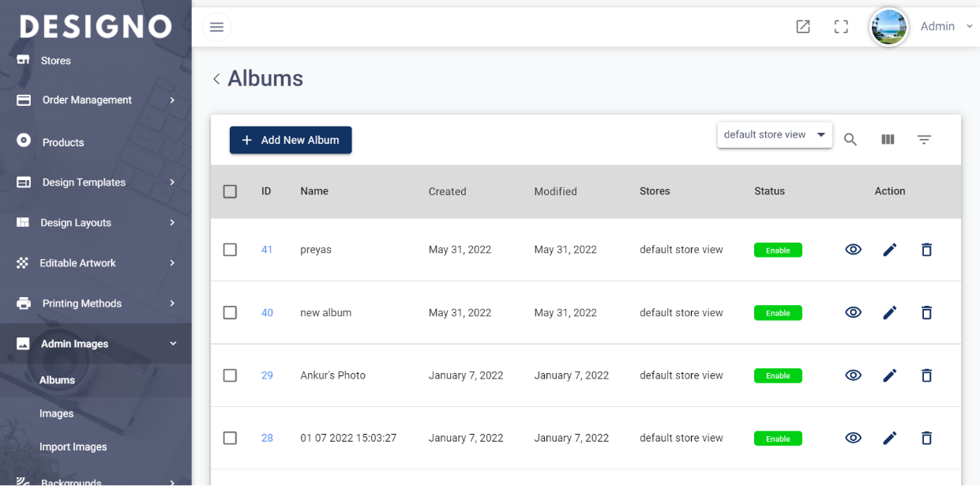Tick the checkbox for album ID 41
This screenshot has width=980, height=486.
[230, 250]
